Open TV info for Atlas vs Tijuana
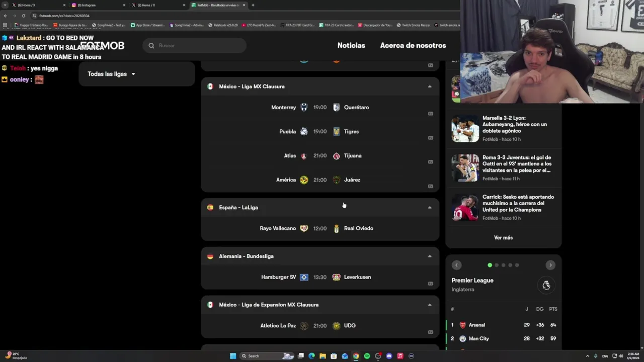 click(x=430, y=162)
